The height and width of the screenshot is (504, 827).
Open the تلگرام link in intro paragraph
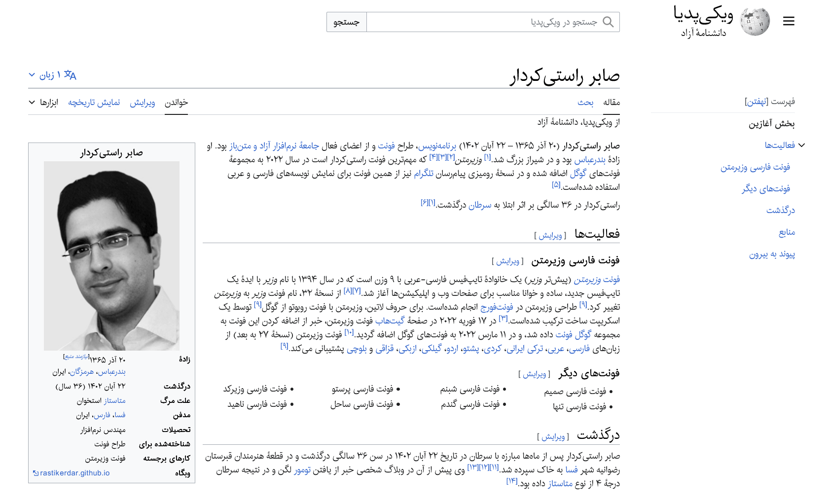[x=424, y=174]
